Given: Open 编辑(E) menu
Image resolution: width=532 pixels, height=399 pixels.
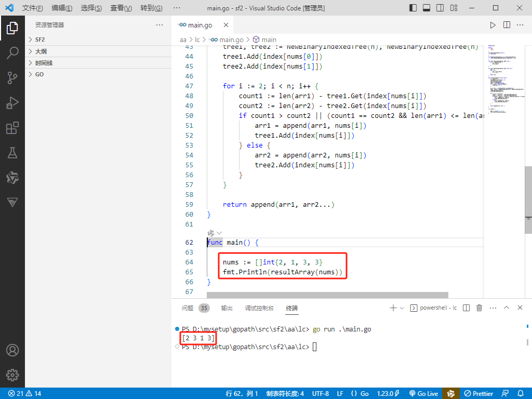Looking at the screenshot, I should pos(62,8).
